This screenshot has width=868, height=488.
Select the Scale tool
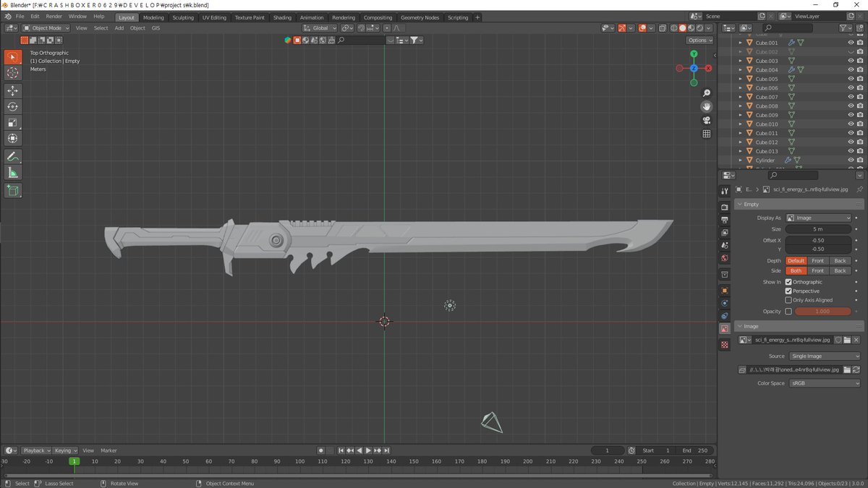(x=12, y=122)
